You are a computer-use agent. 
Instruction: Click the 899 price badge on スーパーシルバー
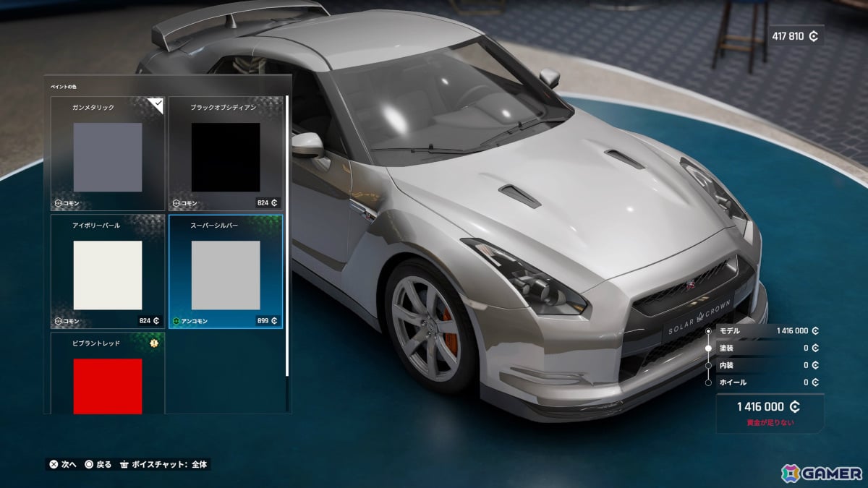pos(267,321)
